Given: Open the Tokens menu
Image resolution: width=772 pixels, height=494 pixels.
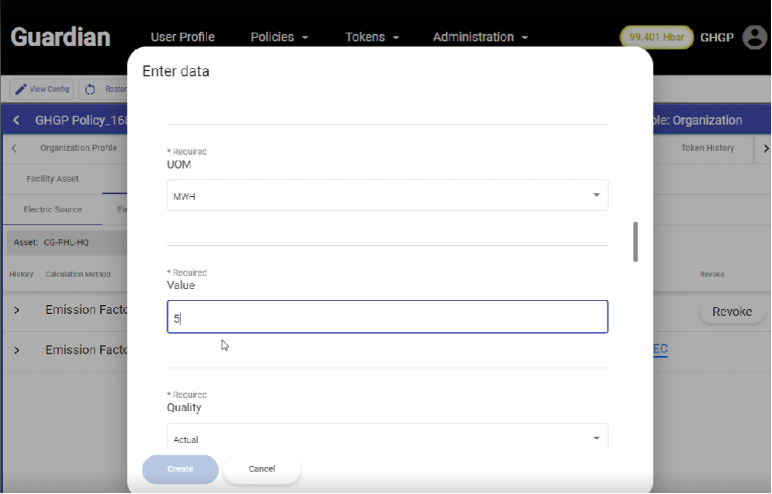Looking at the screenshot, I should click(x=372, y=37).
